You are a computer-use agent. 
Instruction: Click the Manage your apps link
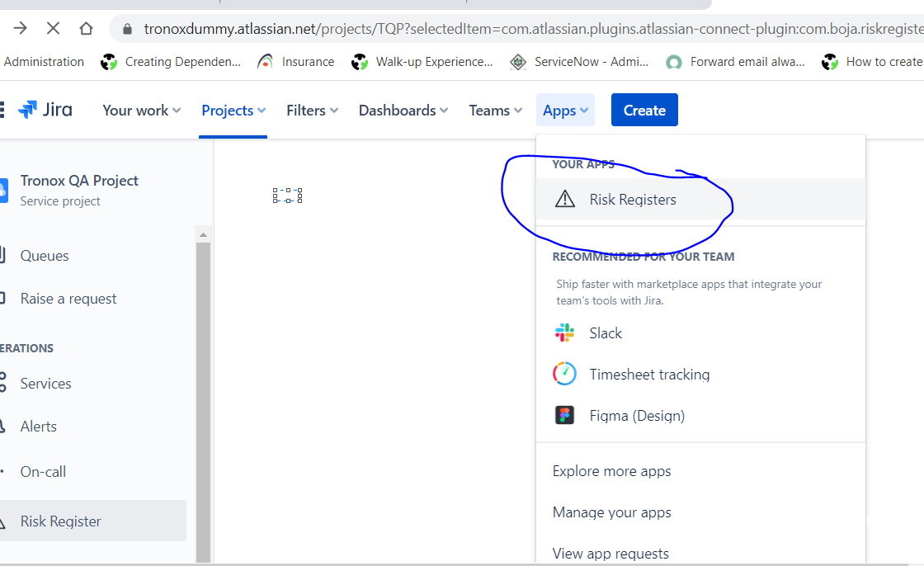pyautogui.click(x=611, y=512)
